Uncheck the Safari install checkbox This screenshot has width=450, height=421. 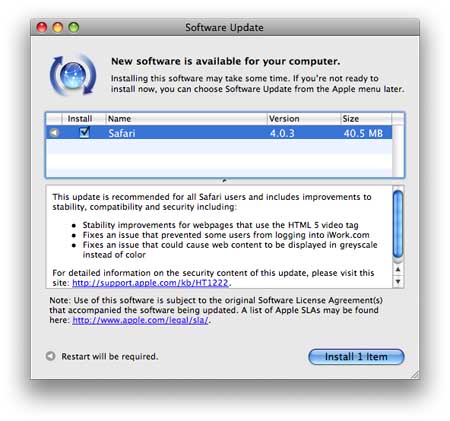pyautogui.click(x=85, y=132)
